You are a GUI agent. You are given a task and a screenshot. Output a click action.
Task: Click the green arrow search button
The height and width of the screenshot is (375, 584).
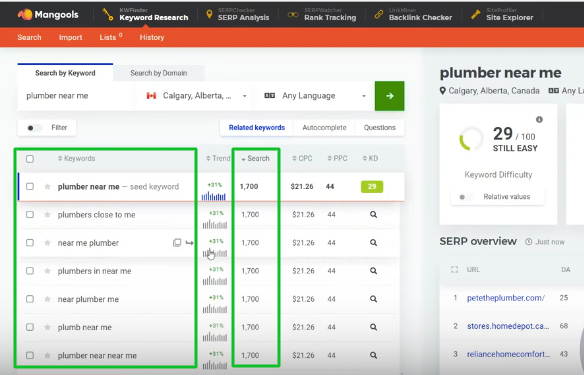[x=389, y=96]
